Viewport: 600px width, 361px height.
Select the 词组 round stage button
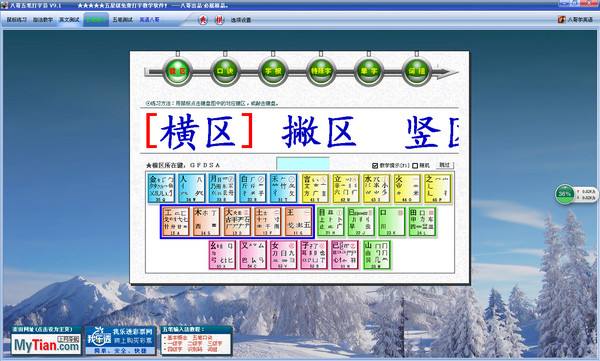416,72
